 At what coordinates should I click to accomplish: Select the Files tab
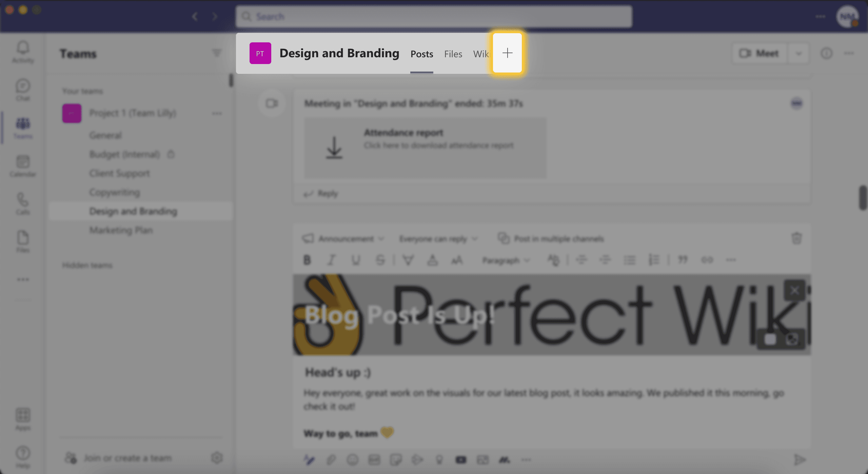pyautogui.click(x=453, y=53)
